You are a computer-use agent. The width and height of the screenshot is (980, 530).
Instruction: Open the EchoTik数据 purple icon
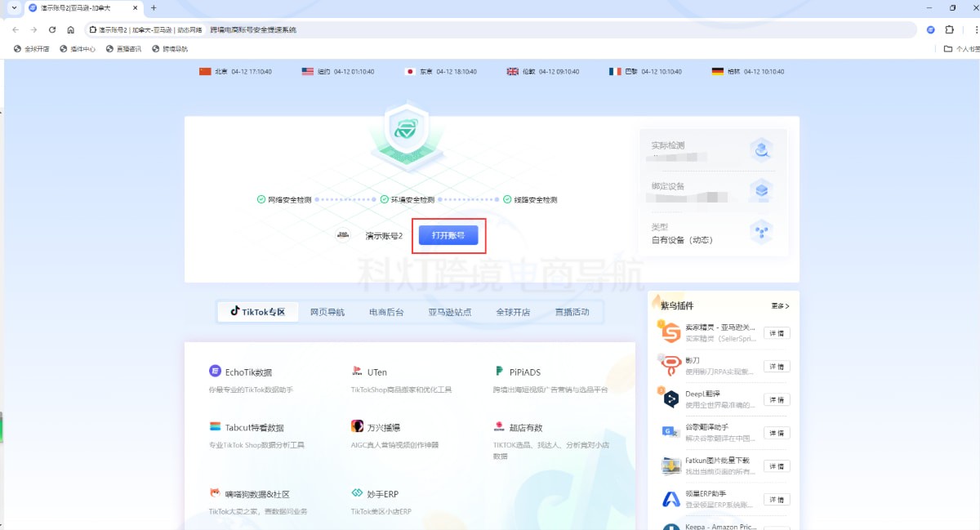pos(216,372)
